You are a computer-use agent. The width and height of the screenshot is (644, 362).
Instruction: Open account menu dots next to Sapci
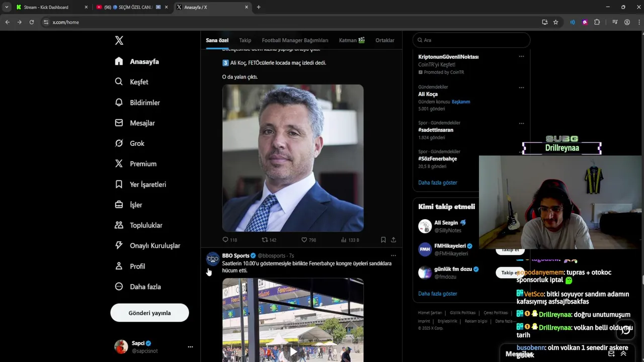pyautogui.click(x=190, y=347)
